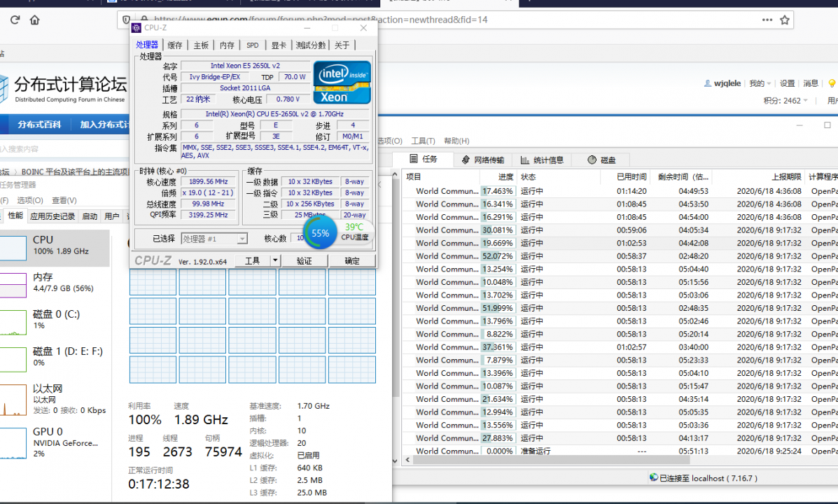Viewport: 838px width, 504px height.
Task: Select the task row at 30.081% progress
Action: click(620, 230)
